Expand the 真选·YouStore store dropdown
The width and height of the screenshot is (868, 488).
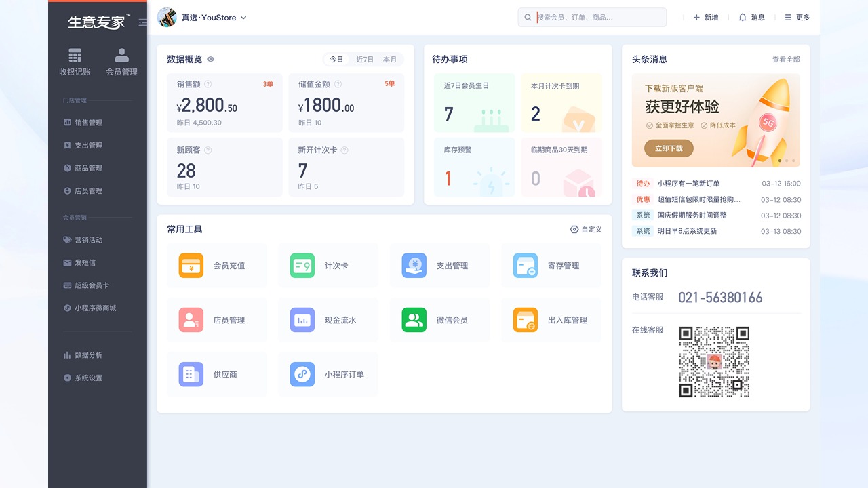coord(214,18)
